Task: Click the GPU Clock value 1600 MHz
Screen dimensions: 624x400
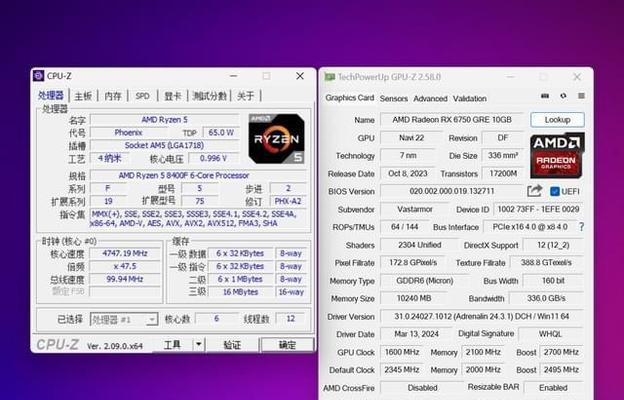Action: [402, 352]
